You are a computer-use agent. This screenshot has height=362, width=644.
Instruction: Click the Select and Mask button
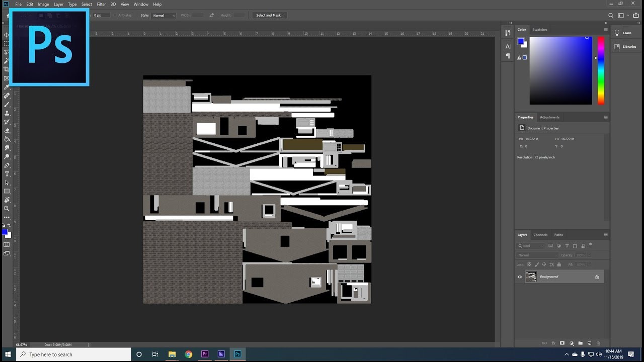click(x=270, y=16)
